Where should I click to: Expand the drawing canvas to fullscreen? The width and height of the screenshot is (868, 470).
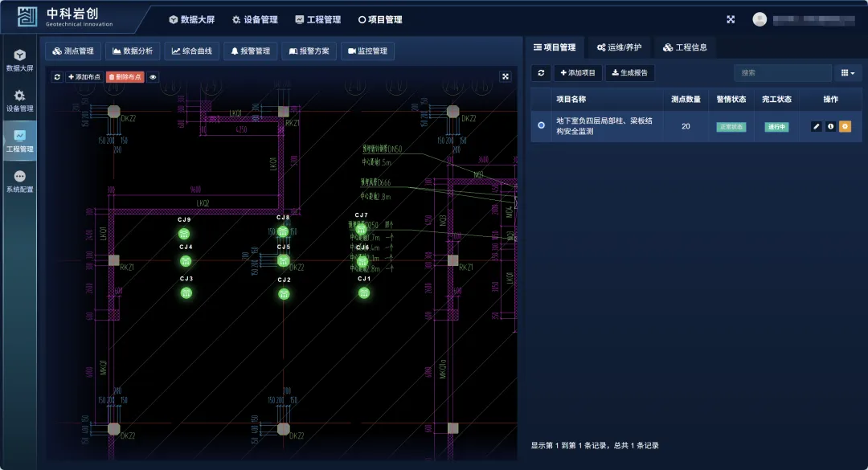pos(506,77)
